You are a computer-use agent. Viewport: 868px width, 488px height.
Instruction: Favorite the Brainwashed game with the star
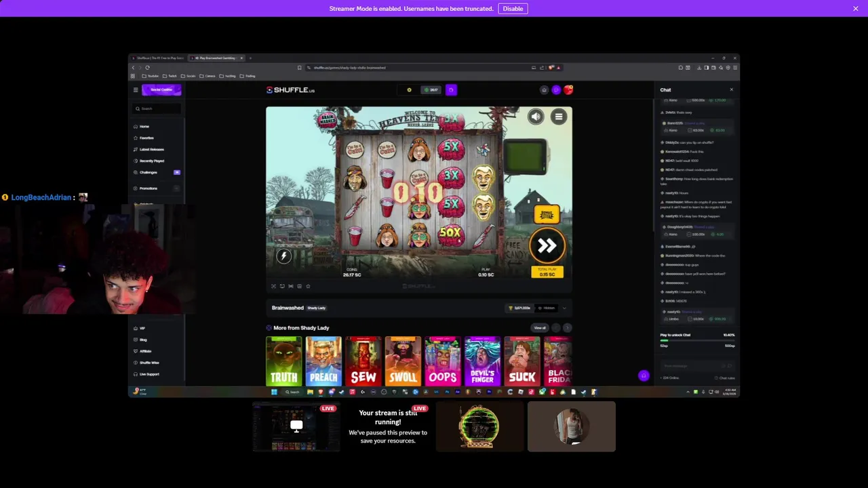coord(308,286)
